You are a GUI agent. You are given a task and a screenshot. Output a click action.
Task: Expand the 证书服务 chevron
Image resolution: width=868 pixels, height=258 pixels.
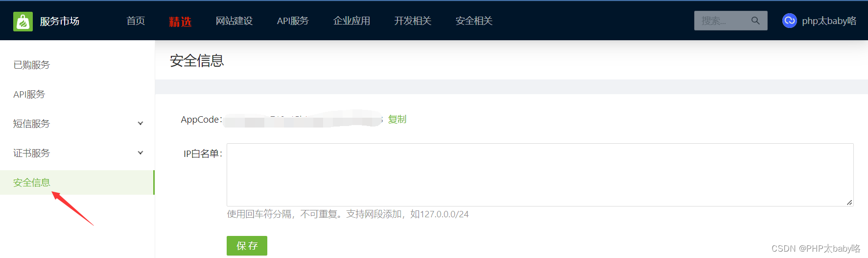(x=141, y=153)
